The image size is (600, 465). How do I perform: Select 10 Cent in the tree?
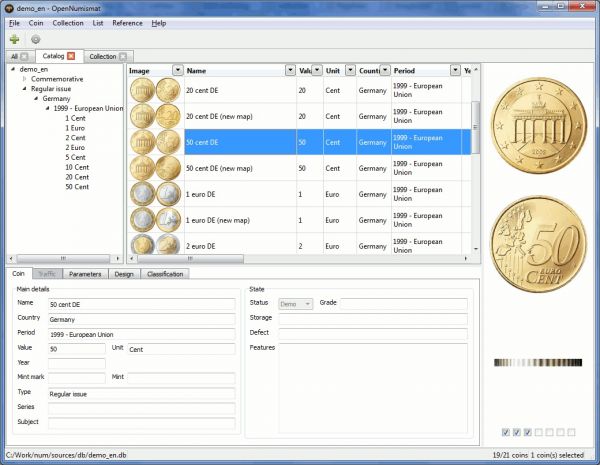[76, 167]
